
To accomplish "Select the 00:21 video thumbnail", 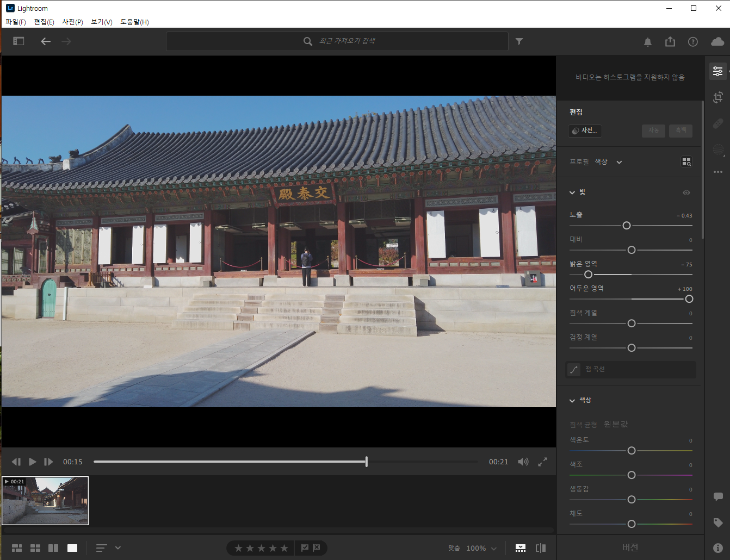I will [x=45, y=501].
